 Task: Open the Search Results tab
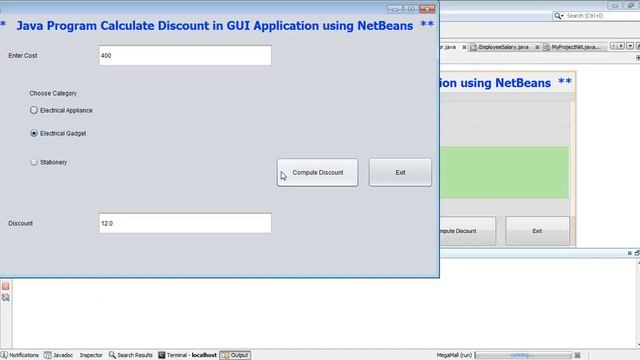click(131, 355)
